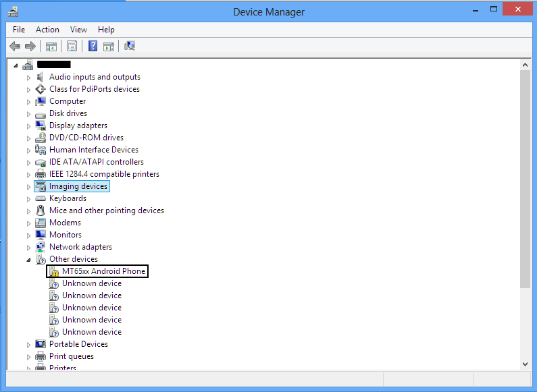Image resolution: width=537 pixels, height=392 pixels.
Task: Select the last Unknown device entry
Action: [x=91, y=332]
